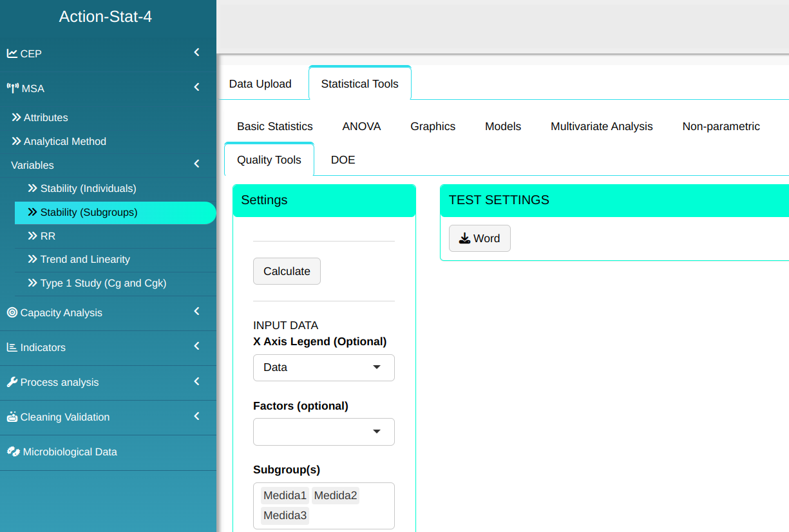Click the Capacity Analysis target icon
Image resolution: width=789 pixels, height=532 pixels.
coord(12,312)
